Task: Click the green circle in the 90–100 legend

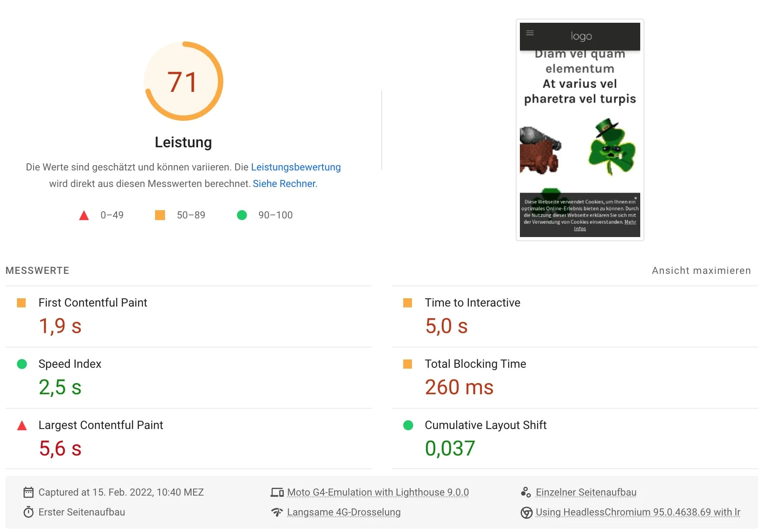Action: (242, 215)
